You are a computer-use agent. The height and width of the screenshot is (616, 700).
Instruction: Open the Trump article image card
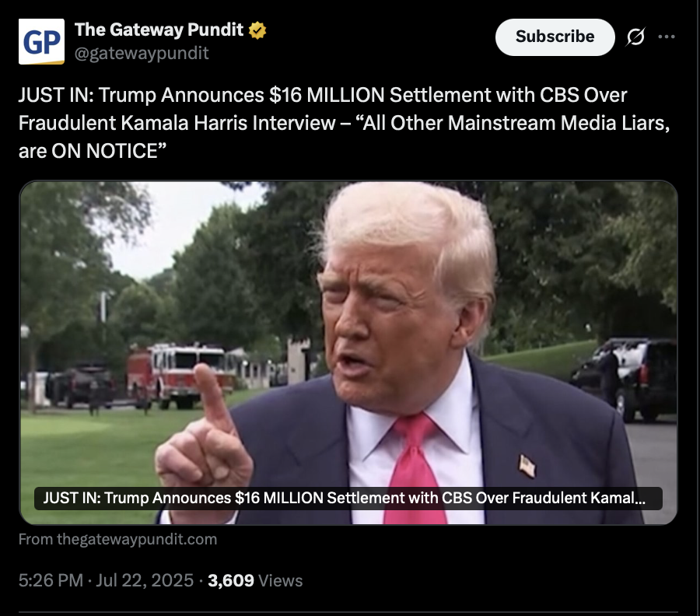(348, 352)
